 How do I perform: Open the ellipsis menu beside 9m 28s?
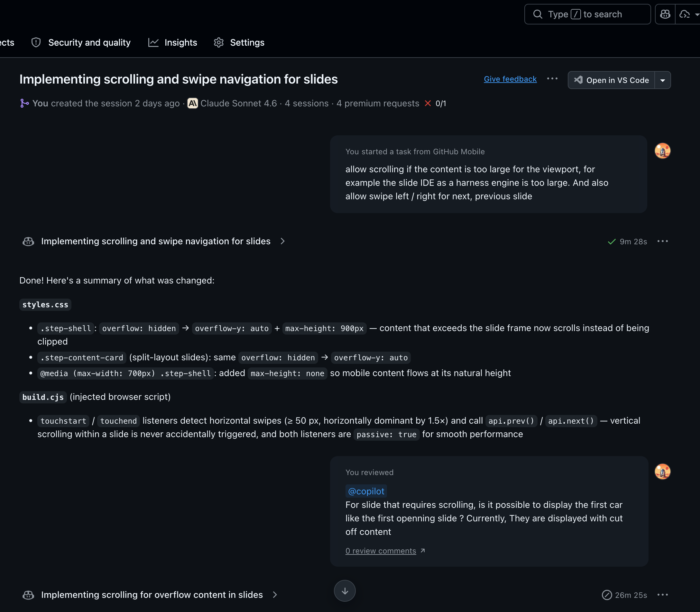[x=662, y=241]
